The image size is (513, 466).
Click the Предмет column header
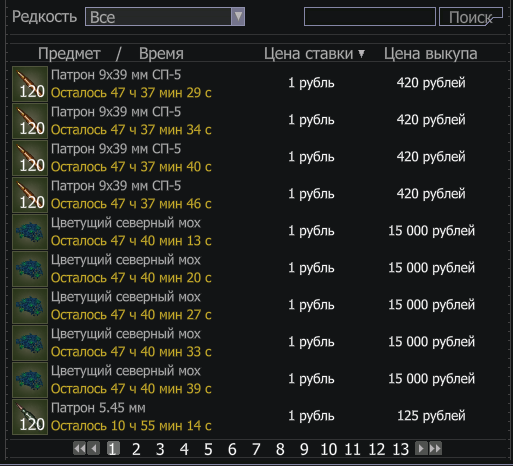[x=69, y=54]
